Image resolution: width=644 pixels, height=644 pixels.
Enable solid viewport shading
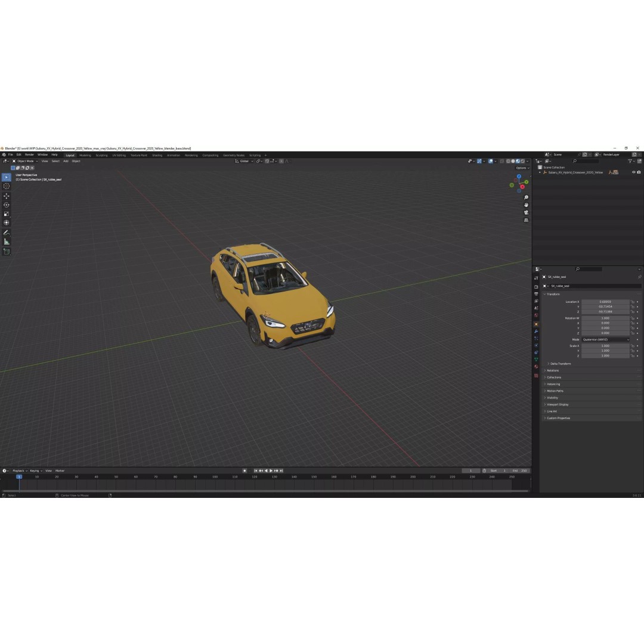[x=513, y=161]
